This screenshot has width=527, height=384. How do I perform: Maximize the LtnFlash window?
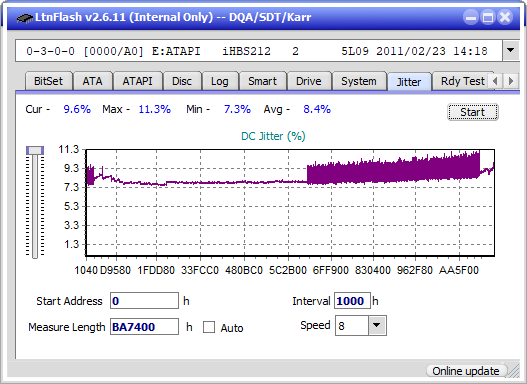(x=488, y=17)
